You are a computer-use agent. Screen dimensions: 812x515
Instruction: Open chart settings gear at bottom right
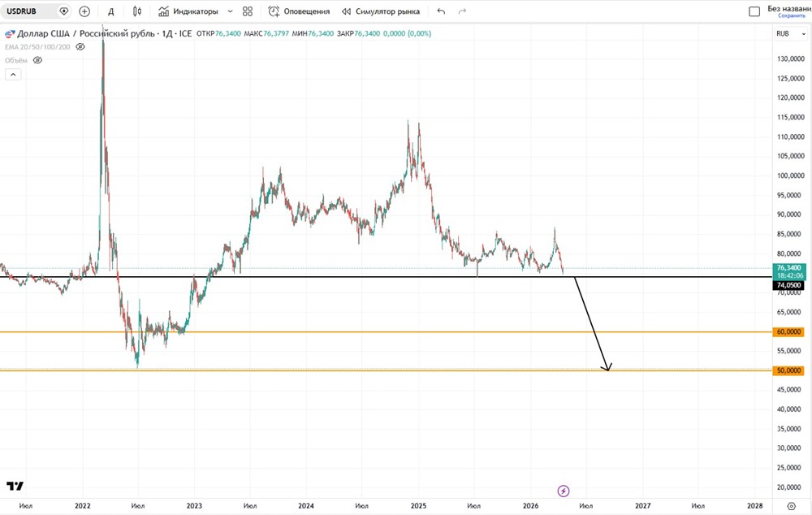point(791,506)
